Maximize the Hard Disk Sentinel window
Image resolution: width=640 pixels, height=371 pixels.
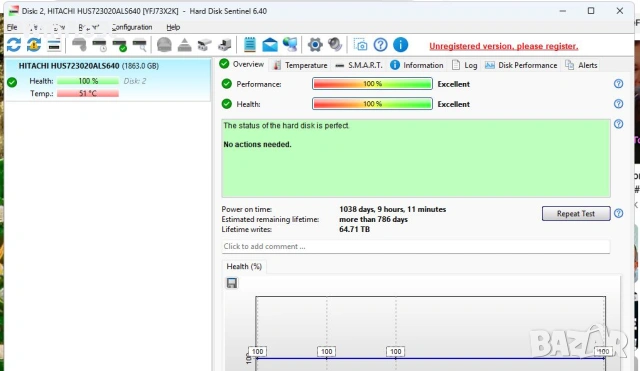pyautogui.click(x=591, y=11)
